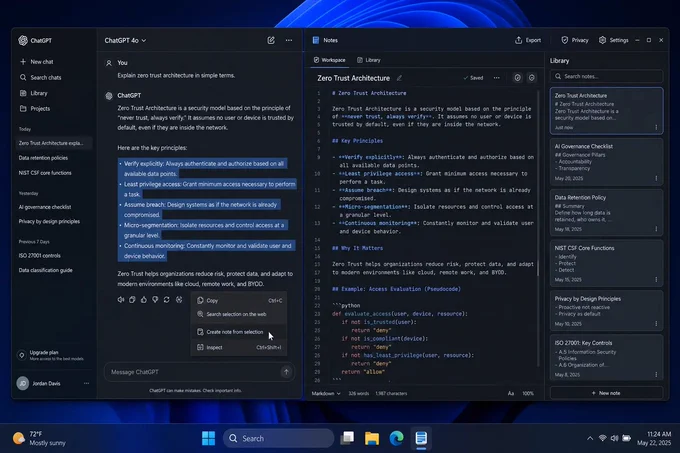The image size is (680, 453).
Task: Open the Windows Start menu
Action: point(209,438)
